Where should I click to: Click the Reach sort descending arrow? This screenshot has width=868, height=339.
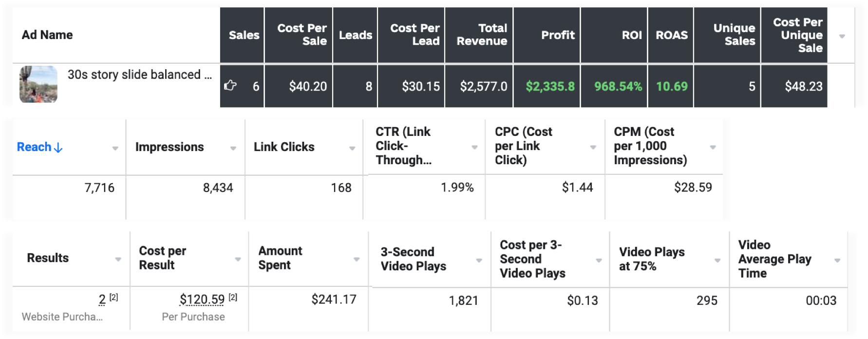[x=58, y=148]
